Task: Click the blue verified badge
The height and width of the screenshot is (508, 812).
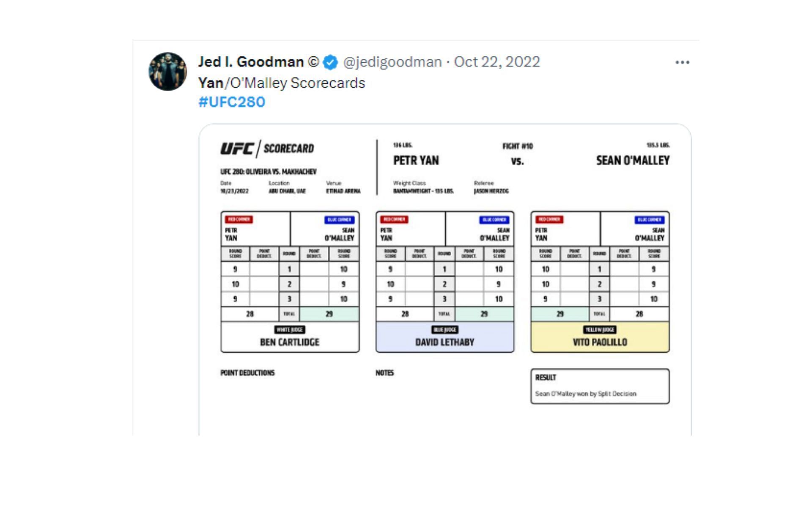Action: click(x=330, y=62)
